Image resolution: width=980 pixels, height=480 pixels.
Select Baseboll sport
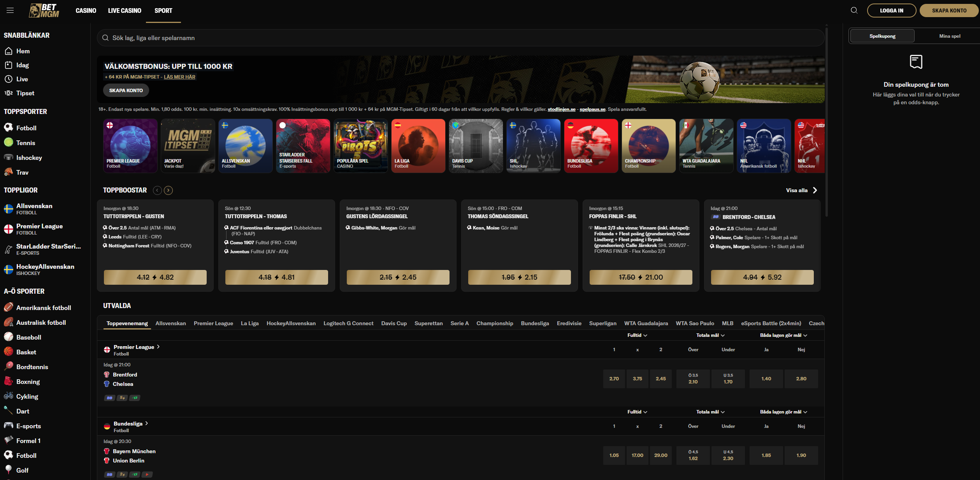28,337
